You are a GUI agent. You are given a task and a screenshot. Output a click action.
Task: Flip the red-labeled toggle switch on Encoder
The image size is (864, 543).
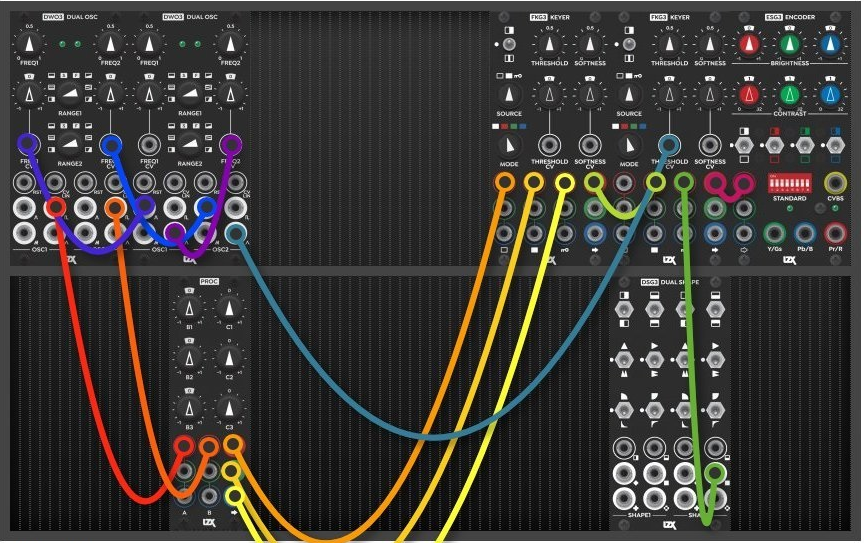(774, 146)
